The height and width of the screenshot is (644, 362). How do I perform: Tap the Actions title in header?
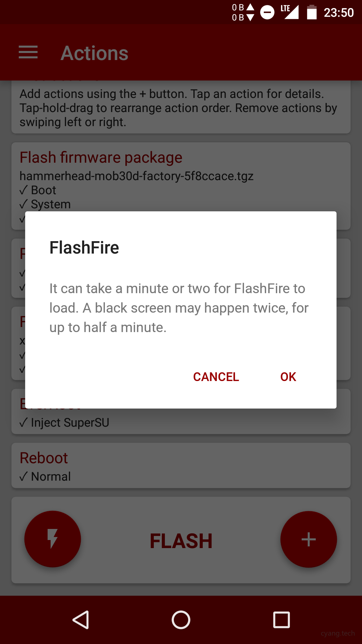click(x=95, y=53)
